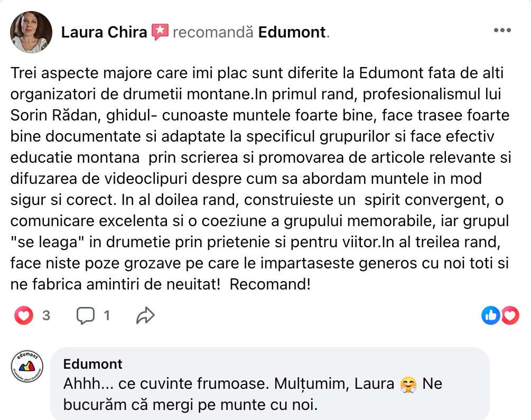Click the Edumont name above the reply

pos(92,364)
